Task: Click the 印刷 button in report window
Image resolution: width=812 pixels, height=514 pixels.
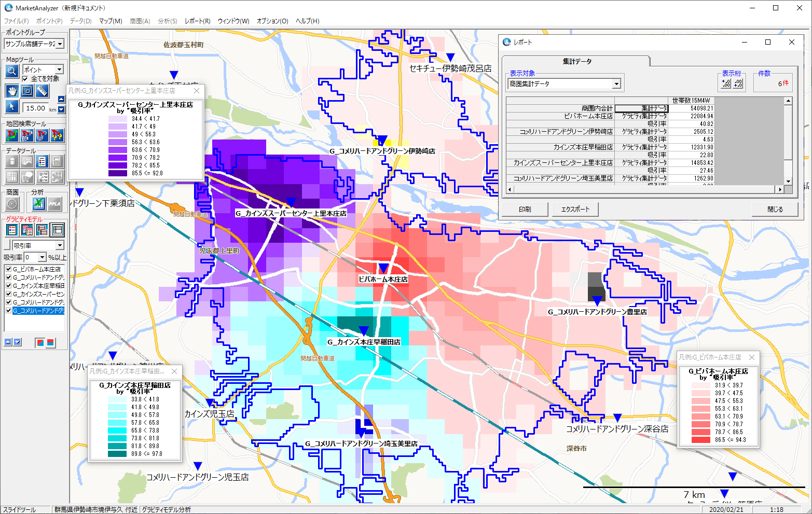Action: pos(525,209)
